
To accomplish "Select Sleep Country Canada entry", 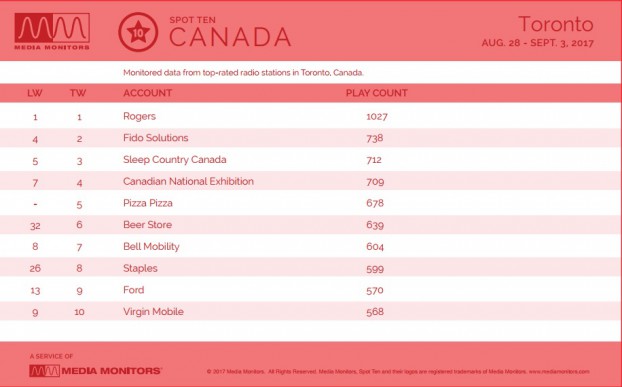I will point(175,160).
